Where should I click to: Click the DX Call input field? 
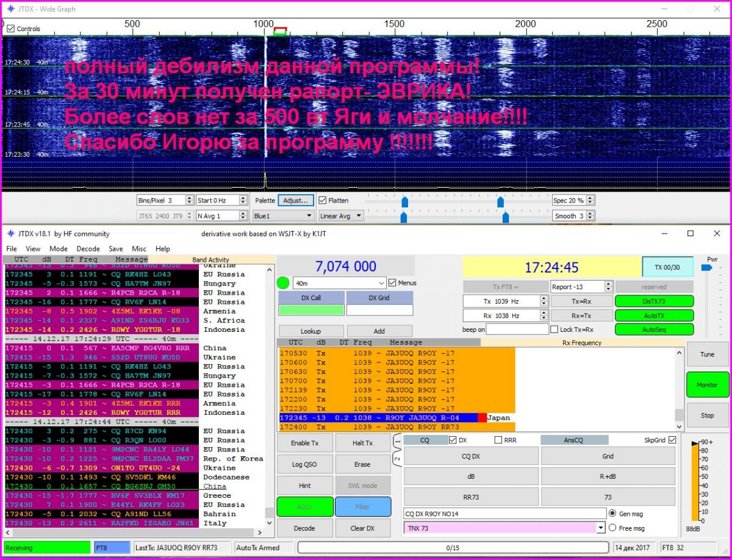tap(310, 310)
